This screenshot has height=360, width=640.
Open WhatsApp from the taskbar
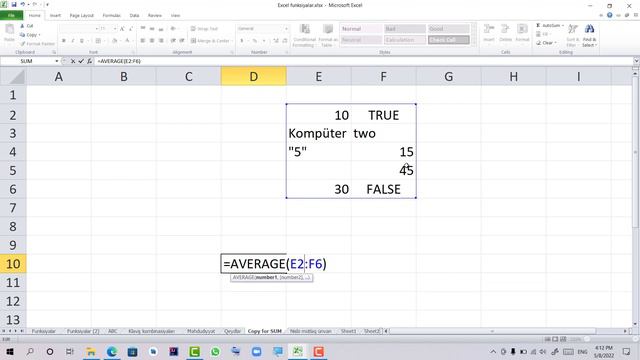[x=215, y=351]
